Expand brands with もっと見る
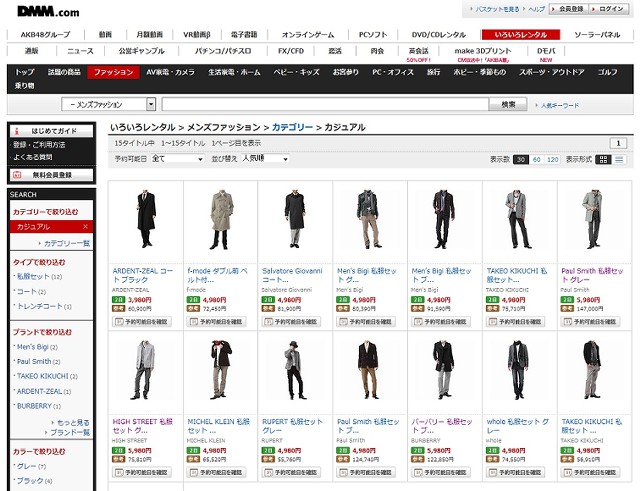This screenshot has width=640, height=491. [73, 422]
